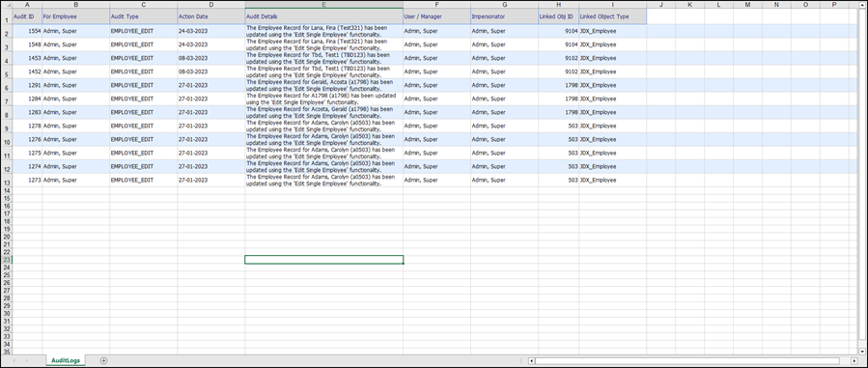This screenshot has width=868, height=368.
Task: Click the 'For Employee' header cell
Action: [76, 16]
